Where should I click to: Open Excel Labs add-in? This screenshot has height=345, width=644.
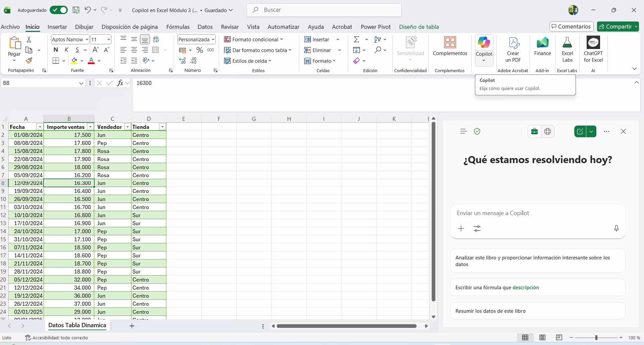click(x=567, y=50)
